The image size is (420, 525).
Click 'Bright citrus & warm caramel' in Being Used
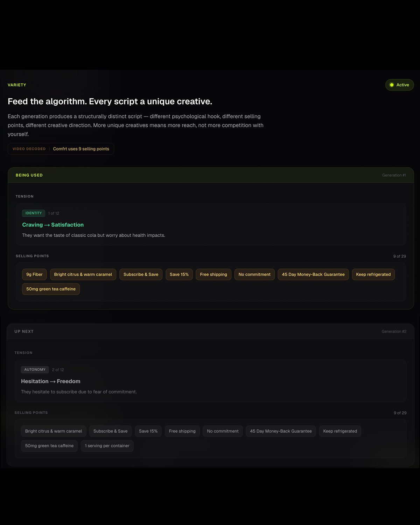coord(83,274)
